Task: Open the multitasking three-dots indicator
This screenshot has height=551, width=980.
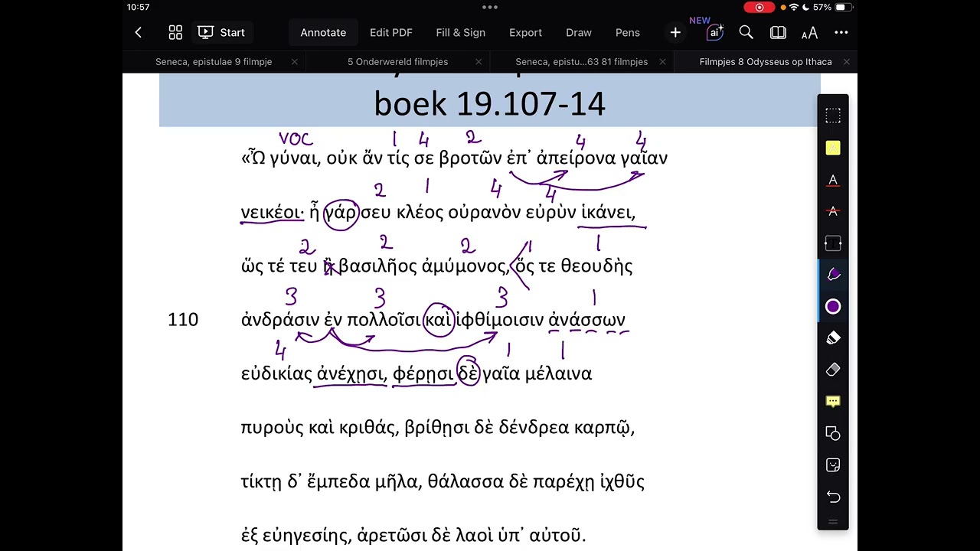Action: pyautogui.click(x=490, y=7)
